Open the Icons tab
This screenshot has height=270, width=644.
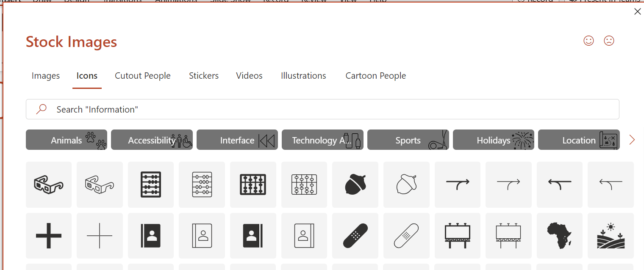(87, 76)
